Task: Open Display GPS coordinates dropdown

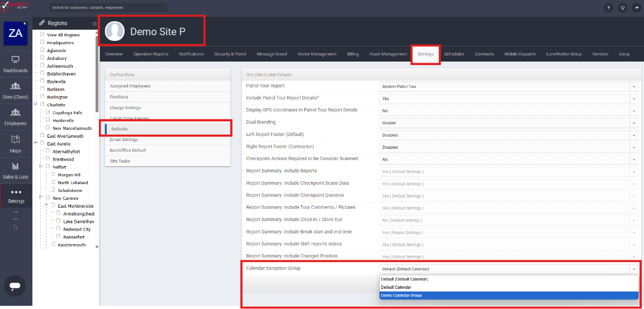Action: (509, 111)
